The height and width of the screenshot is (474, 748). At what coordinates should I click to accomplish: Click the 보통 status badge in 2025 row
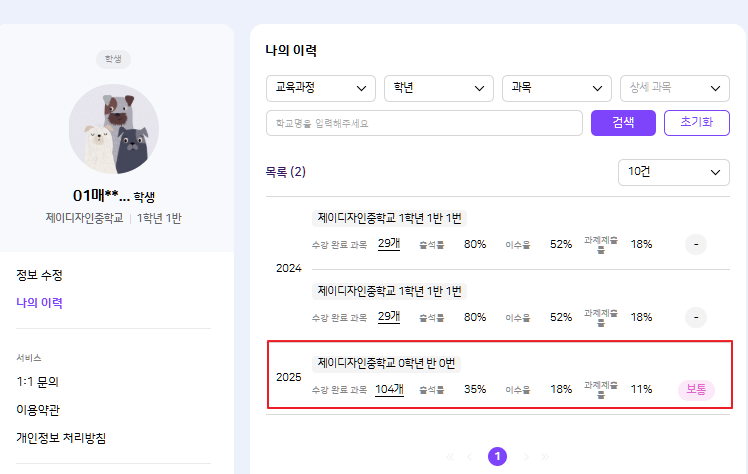[696, 390]
